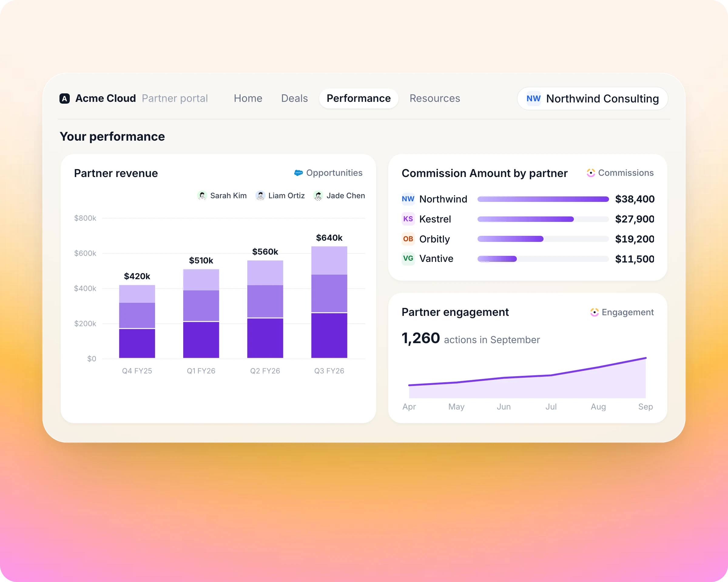Click the 1,260 actions figure
This screenshot has width=728, height=582.
coord(421,338)
